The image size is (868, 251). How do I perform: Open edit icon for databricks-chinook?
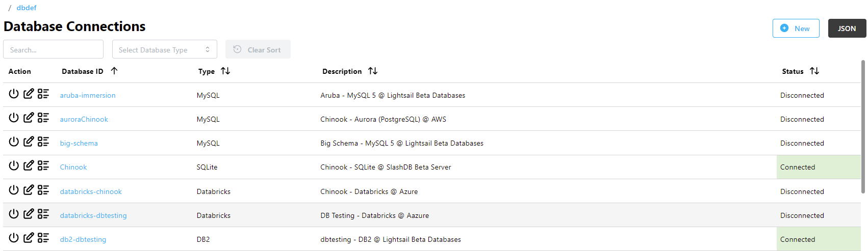click(29, 190)
